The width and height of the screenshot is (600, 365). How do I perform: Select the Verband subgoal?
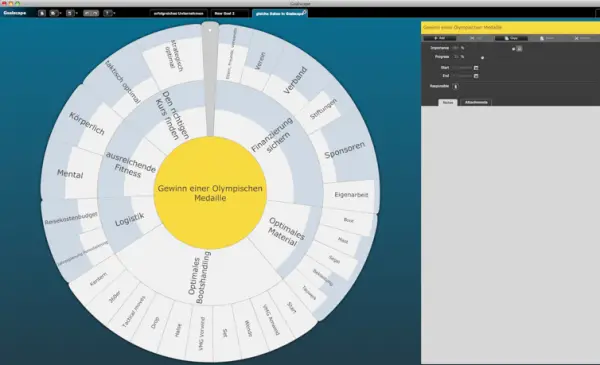(x=295, y=80)
